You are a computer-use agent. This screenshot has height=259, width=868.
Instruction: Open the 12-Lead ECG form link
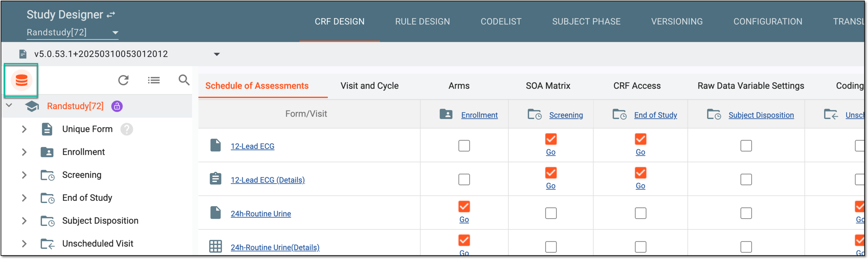tap(252, 146)
